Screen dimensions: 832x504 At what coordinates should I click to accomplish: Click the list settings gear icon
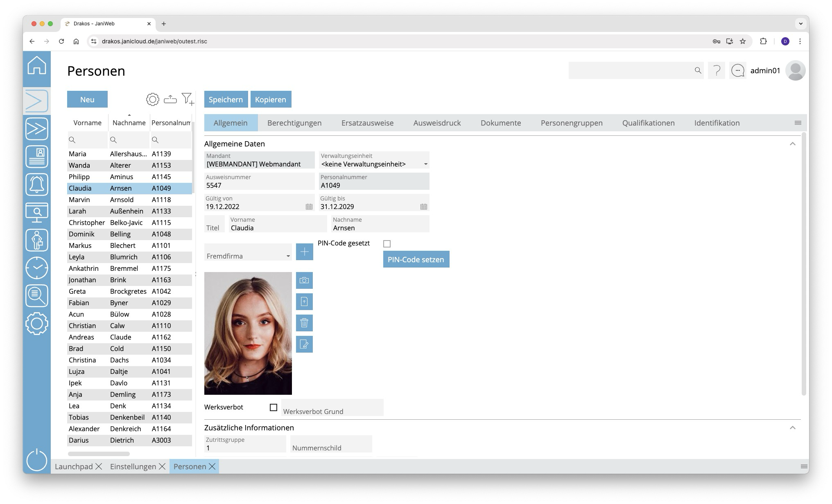tap(152, 99)
